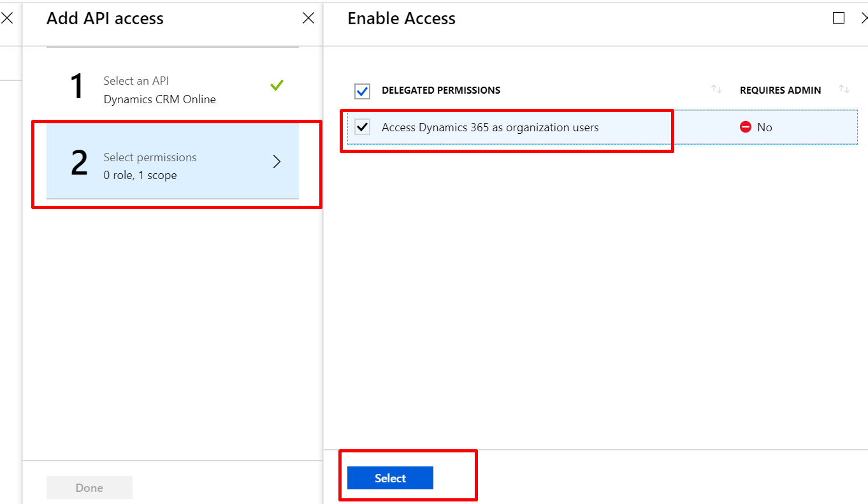Select the Access Dynamics 365 permission row text

(x=490, y=127)
